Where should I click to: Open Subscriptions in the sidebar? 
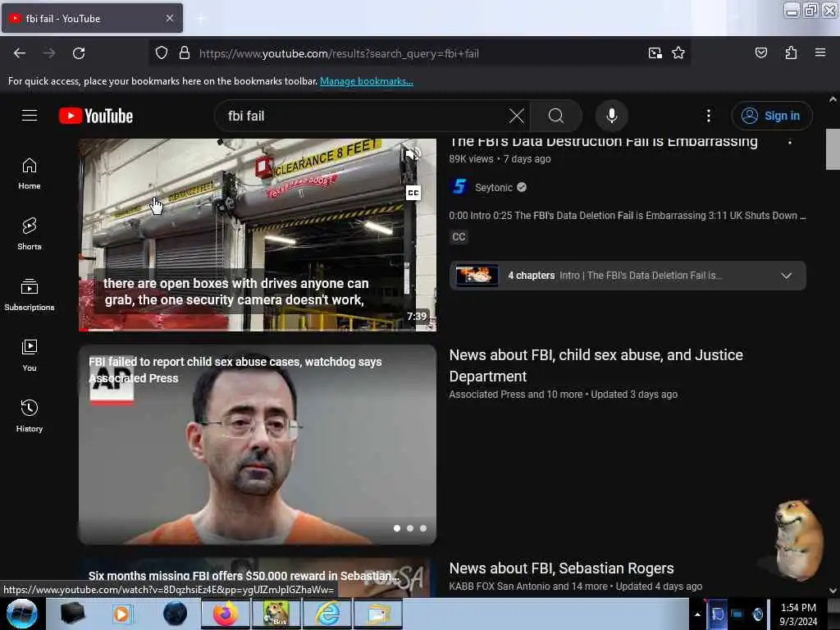[30, 295]
